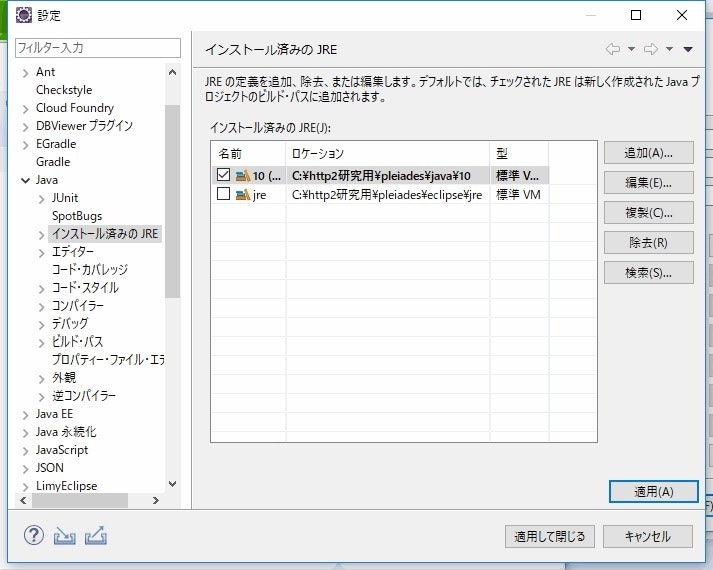713x570 pixels.
Task: Open the forward history dropdown arrow
Action: pos(669,49)
